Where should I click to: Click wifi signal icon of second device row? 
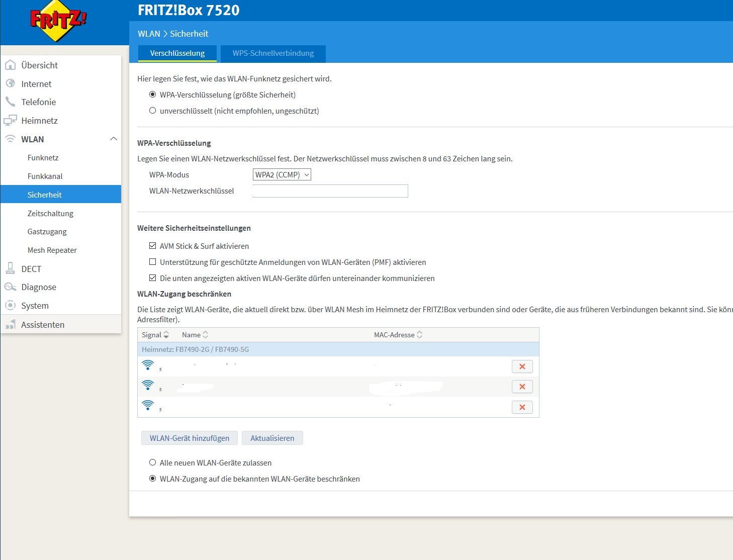tap(148, 385)
